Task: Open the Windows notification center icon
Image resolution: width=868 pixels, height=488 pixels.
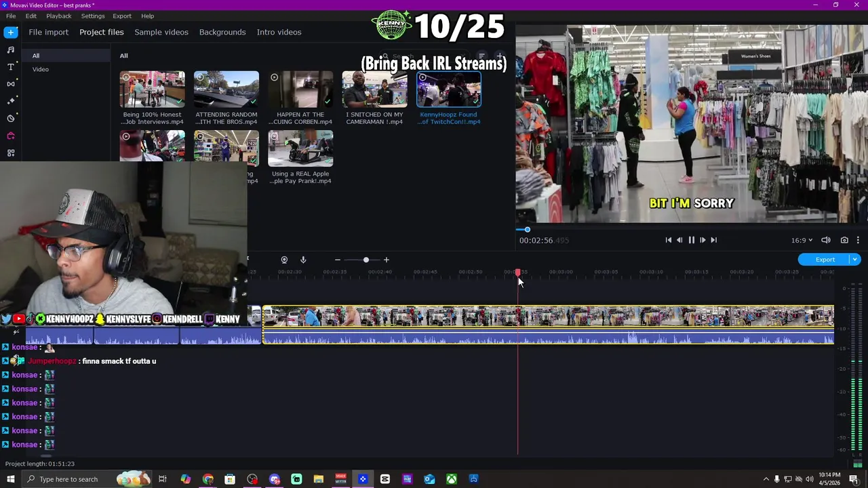Action: pyautogui.click(x=854, y=479)
